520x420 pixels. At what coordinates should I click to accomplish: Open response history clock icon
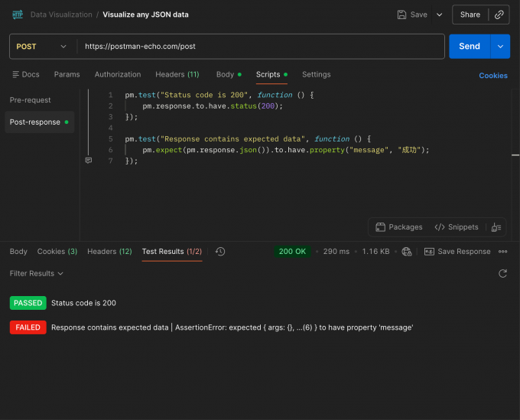pyautogui.click(x=220, y=252)
